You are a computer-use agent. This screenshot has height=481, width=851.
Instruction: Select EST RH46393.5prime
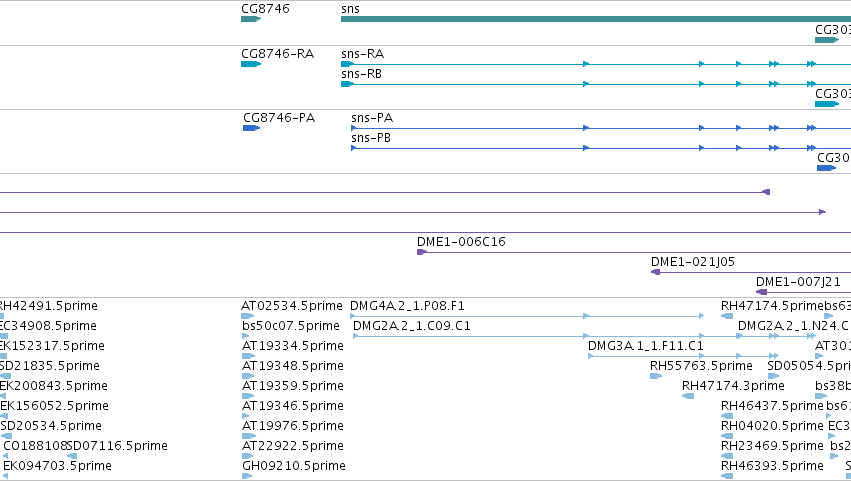[x=772, y=466]
